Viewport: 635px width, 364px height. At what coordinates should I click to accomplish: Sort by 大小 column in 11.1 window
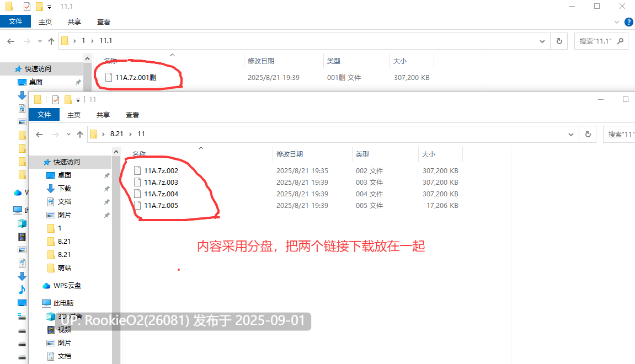pos(400,61)
